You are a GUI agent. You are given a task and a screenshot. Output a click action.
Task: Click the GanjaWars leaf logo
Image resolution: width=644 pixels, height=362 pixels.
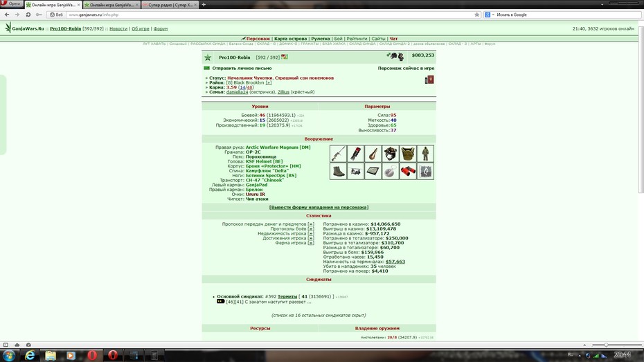tap(8, 28)
